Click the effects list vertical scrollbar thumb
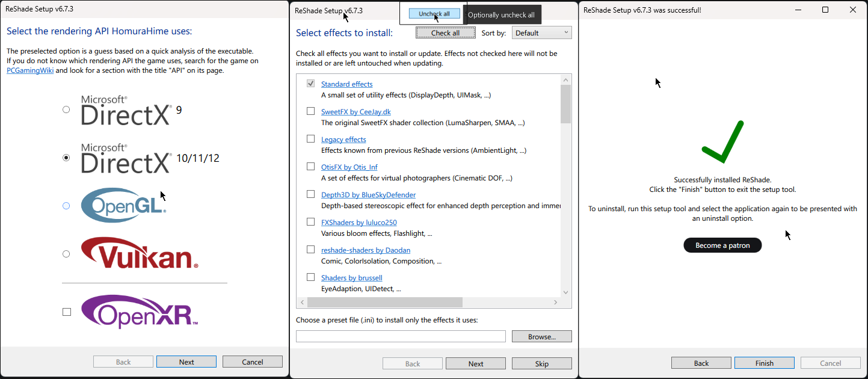868x379 pixels. click(565, 104)
